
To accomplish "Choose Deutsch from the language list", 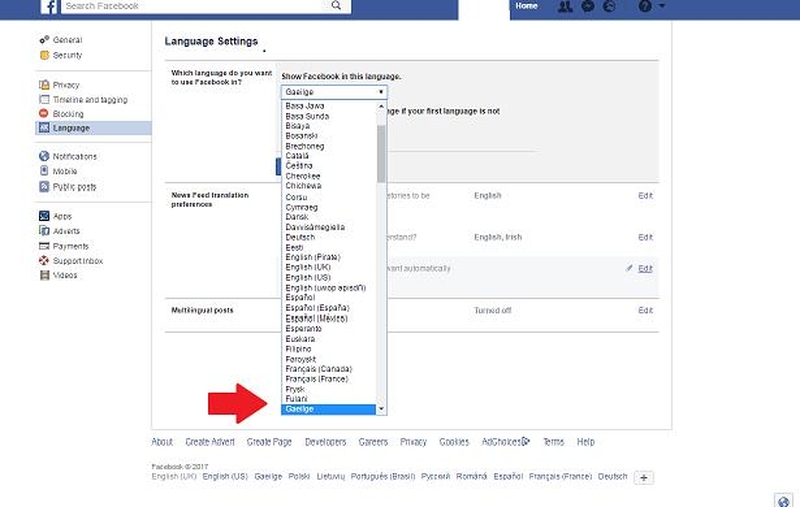I will [x=300, y=237].
